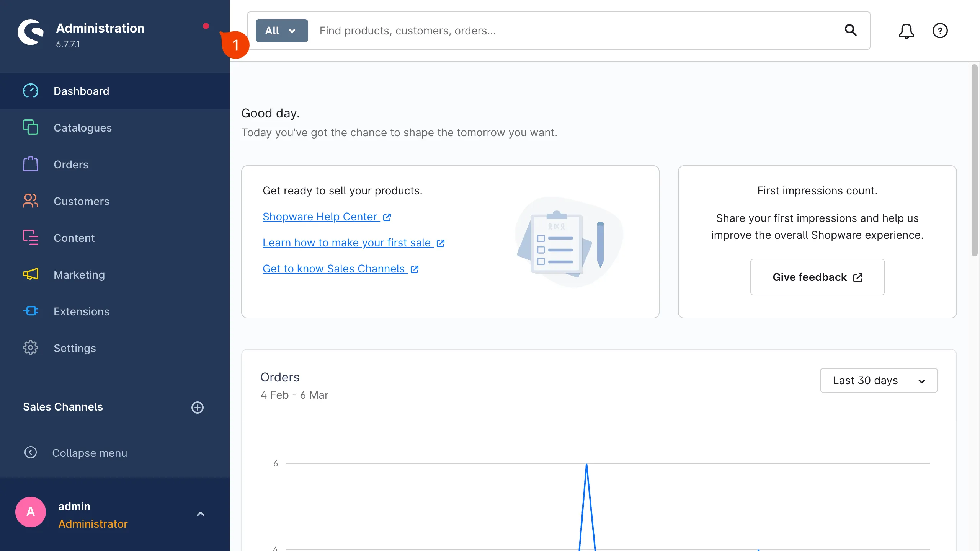980x551 pixels.
Task: Open the All search scope dropdown
Action: (281, 30)
